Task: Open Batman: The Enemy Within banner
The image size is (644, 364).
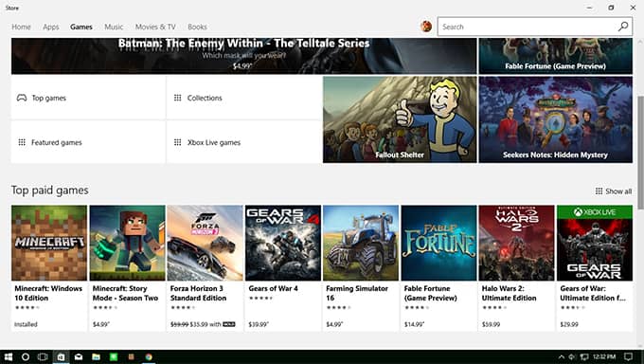Action: (x=244, y=56)
